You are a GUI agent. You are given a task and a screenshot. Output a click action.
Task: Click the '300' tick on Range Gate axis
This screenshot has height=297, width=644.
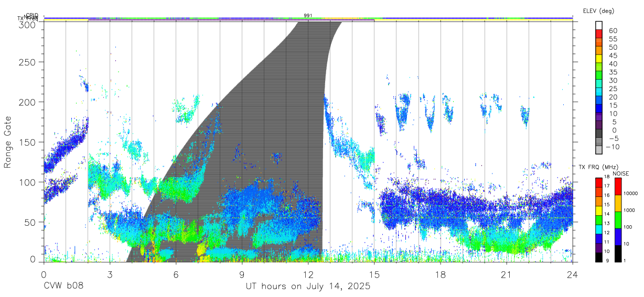[28, 25]
